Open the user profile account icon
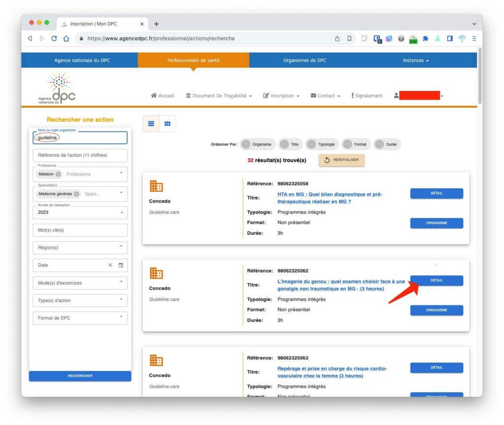Viewport: 504px width, 425px height. pyautogui.click(x=397, y=95)
